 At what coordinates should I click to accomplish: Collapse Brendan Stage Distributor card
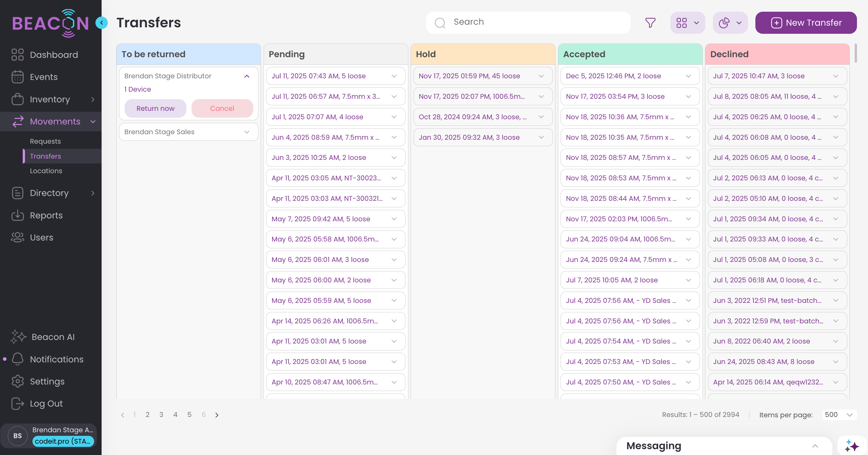247,76
